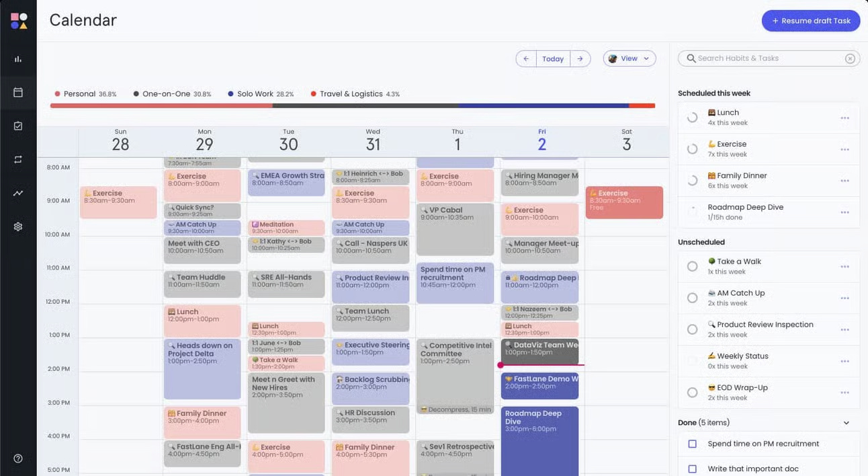Open the trending analytics sidebar icon
The image size is (868, 476).
[x=18, y=193]
